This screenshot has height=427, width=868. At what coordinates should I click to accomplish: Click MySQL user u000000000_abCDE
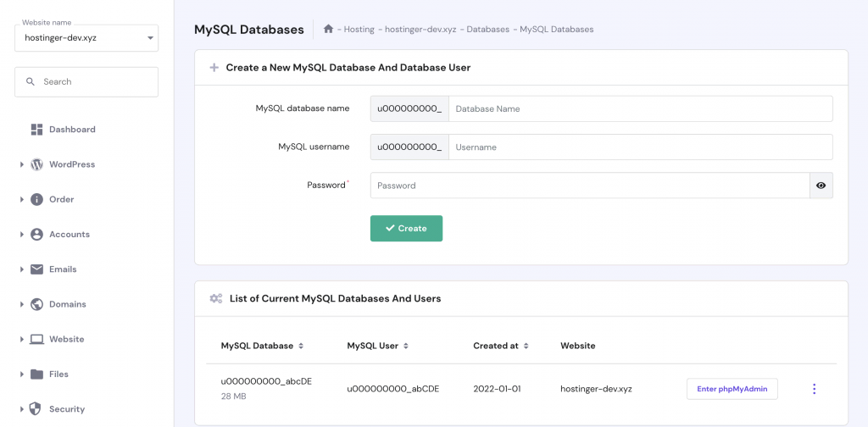[393, 389]
